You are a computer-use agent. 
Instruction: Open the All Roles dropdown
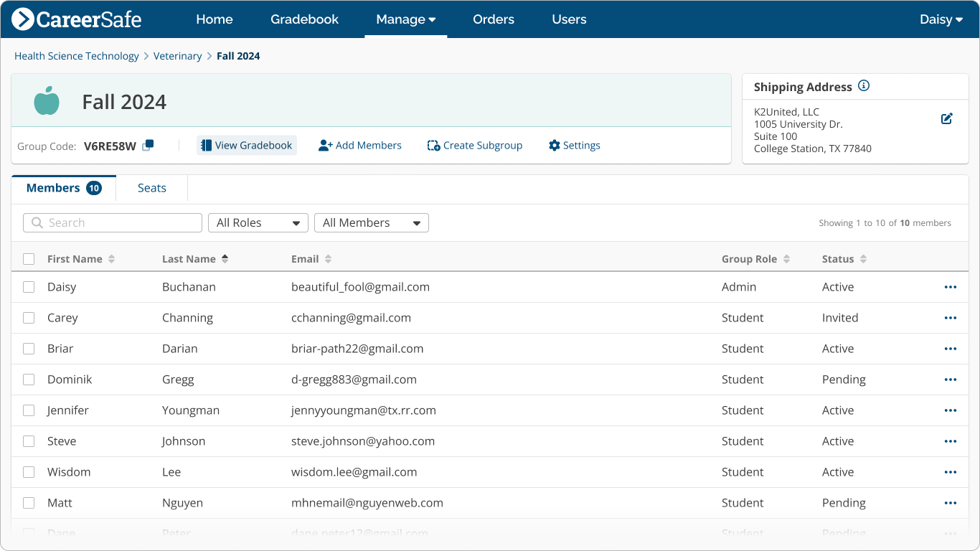(258, 222)
